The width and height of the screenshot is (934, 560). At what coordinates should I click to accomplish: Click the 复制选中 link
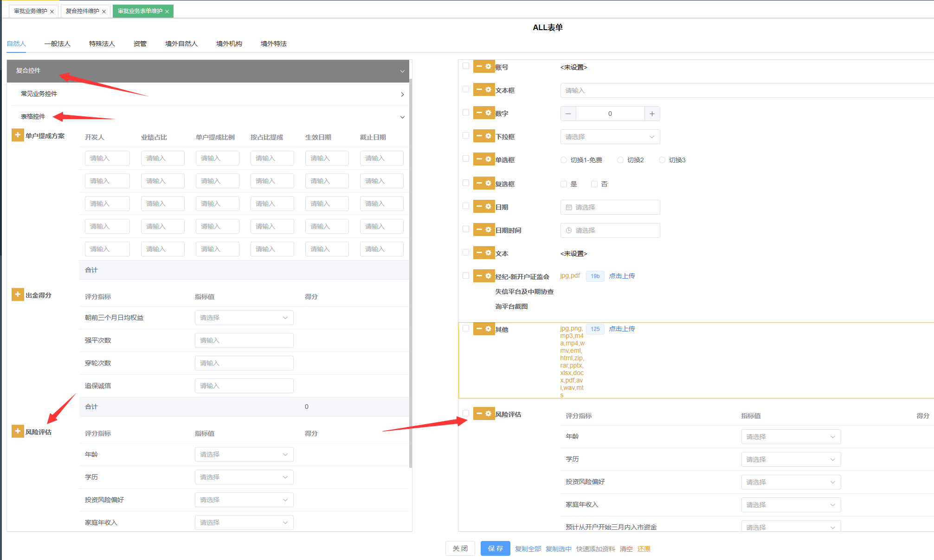(559, 549)
